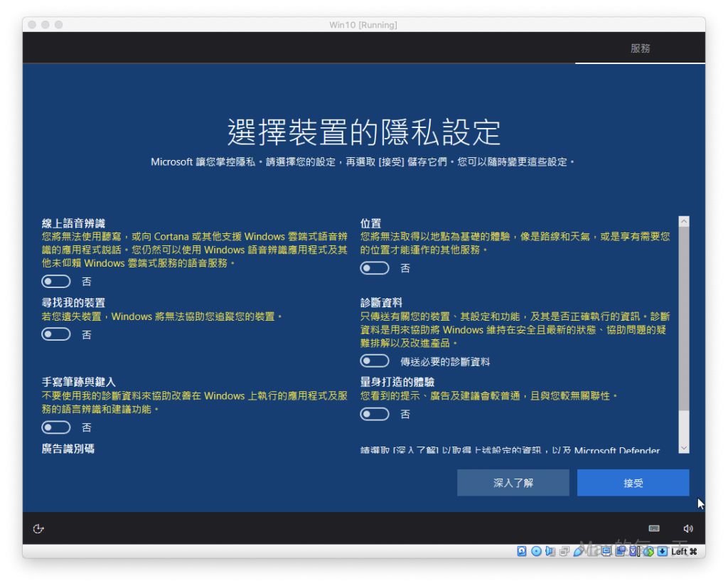Toggle the 診斷資料 switch
The height and width of the screenshot is (586, 728).
375,361
